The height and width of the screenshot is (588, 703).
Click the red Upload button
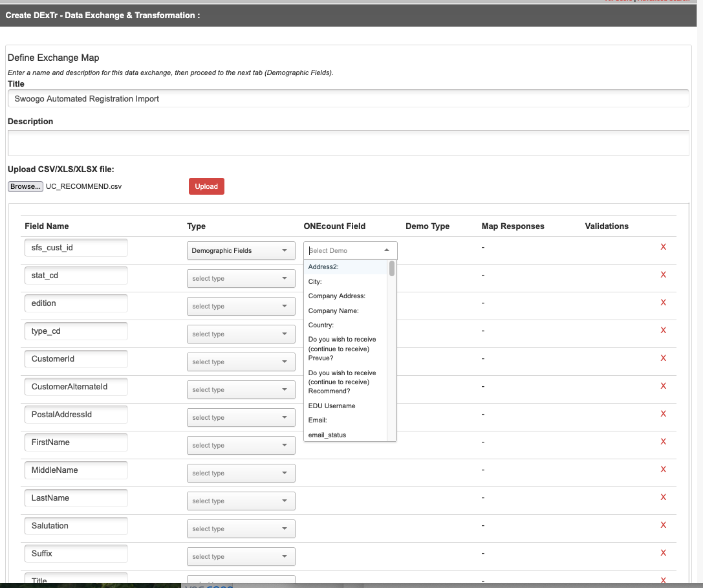(x=206, y=186)
